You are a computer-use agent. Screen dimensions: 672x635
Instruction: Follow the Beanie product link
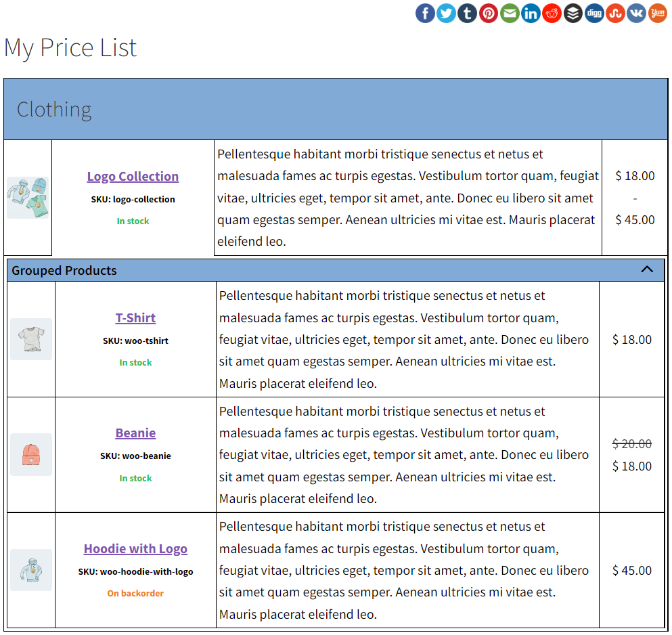click(x=135, y=433)
